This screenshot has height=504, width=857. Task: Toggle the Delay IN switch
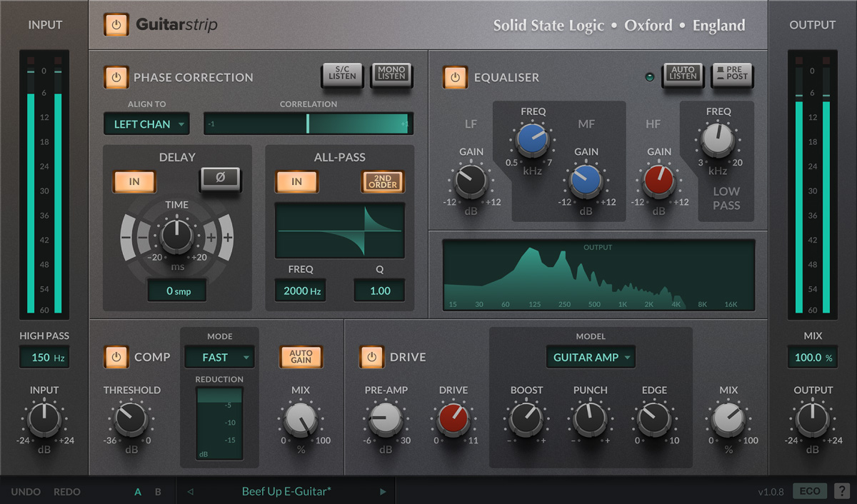pos(134,182)
